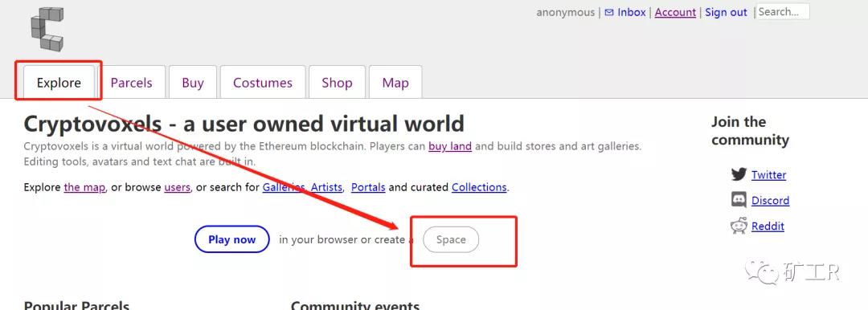
Task: Open the Explore tab
Action: (59, 83)
